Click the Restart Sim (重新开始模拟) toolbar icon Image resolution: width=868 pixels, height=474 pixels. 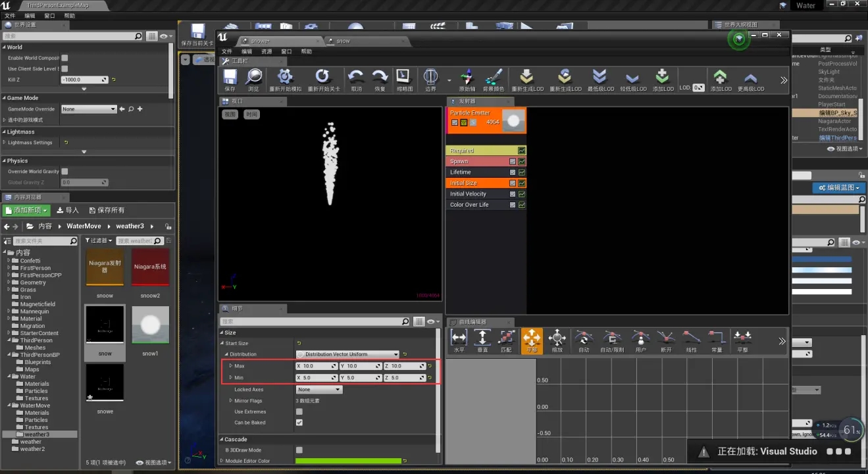point(286,78)
